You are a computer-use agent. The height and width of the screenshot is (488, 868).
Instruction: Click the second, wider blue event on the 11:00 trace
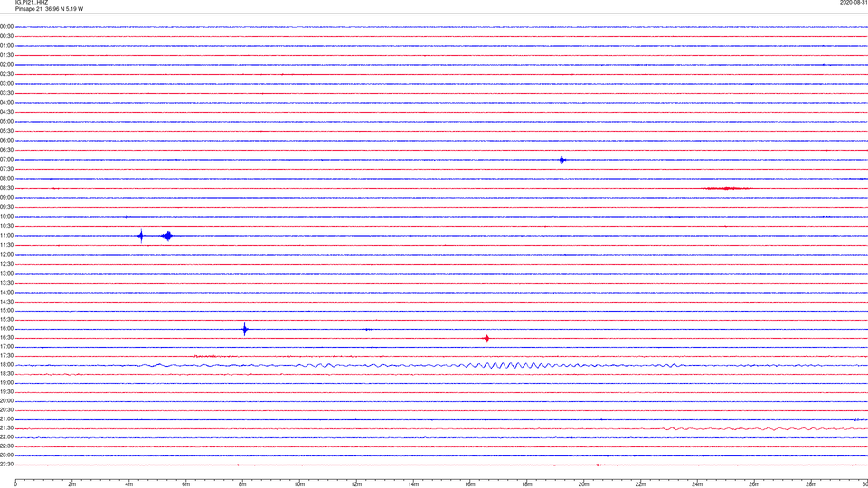(167, 236)
